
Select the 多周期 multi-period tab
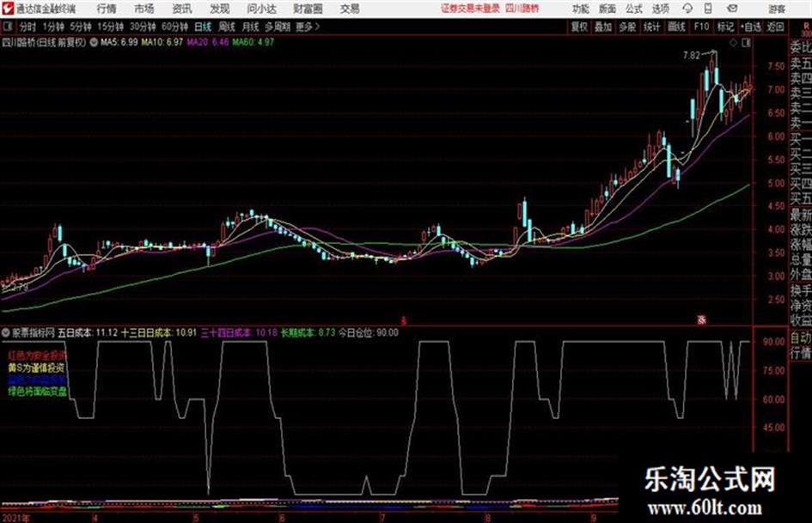point(277,27)
